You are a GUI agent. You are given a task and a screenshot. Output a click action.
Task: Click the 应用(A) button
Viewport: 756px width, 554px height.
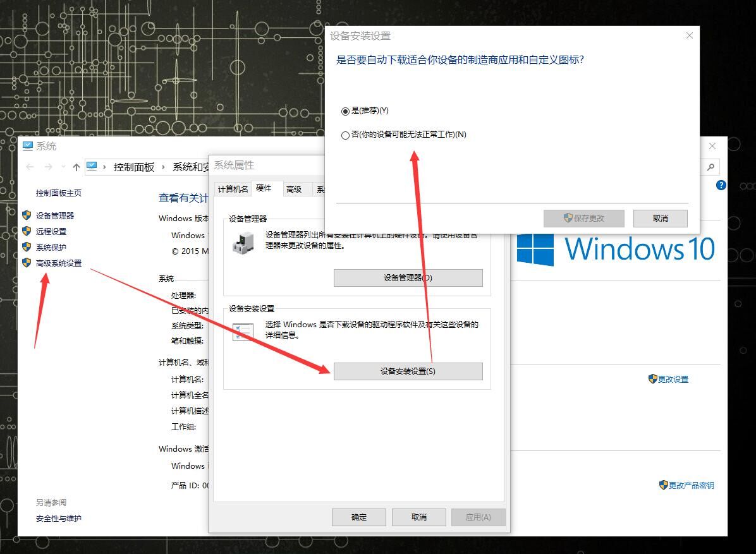[479, 517]
